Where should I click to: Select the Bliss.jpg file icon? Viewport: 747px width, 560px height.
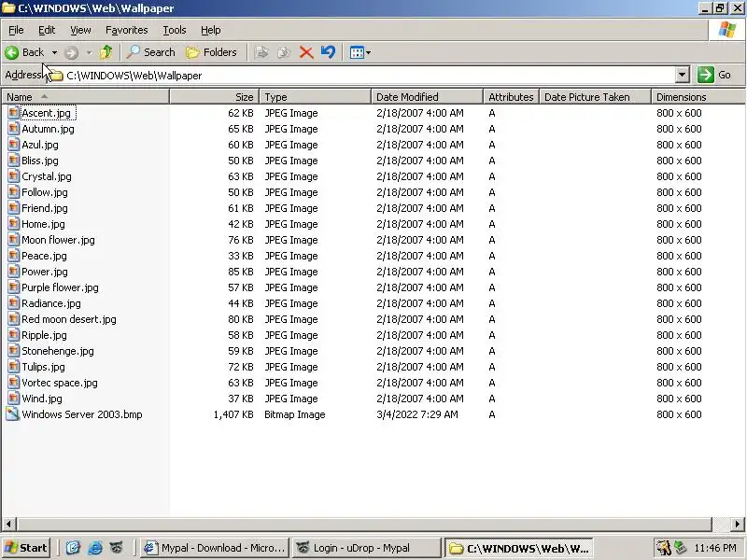pos(13,161)
